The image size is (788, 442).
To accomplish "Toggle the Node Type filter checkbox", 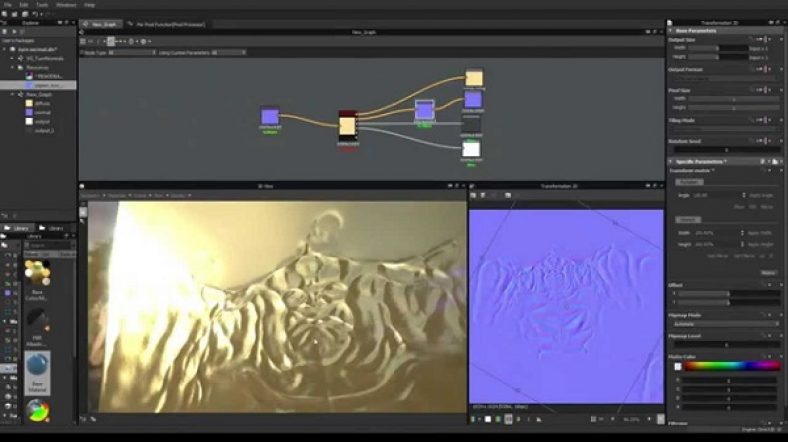I will (x=82, y=52).
